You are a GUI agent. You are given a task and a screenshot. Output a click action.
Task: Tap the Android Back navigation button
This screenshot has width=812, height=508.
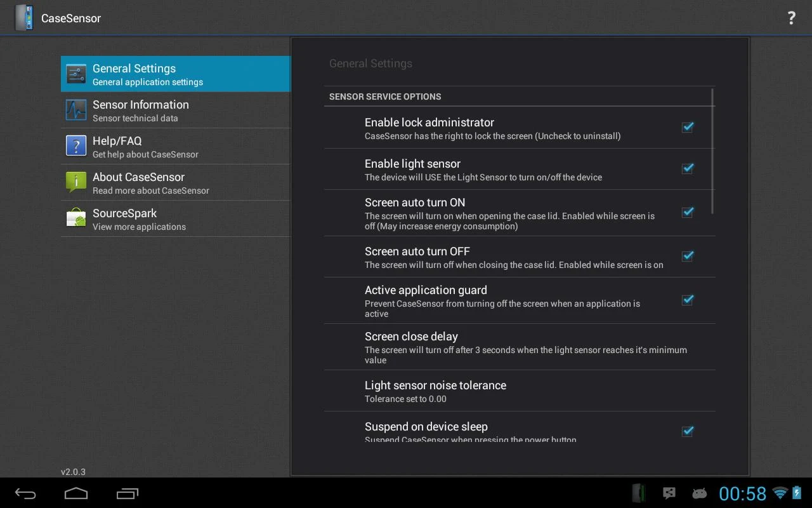click(26, 493)
